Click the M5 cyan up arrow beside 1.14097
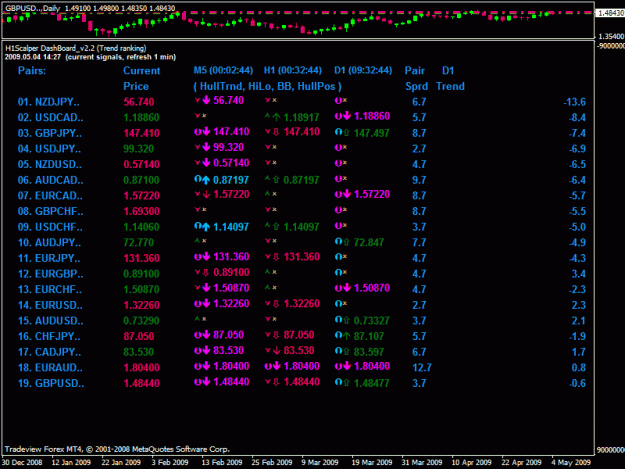The image size is (625, 469). coord(206,227)
